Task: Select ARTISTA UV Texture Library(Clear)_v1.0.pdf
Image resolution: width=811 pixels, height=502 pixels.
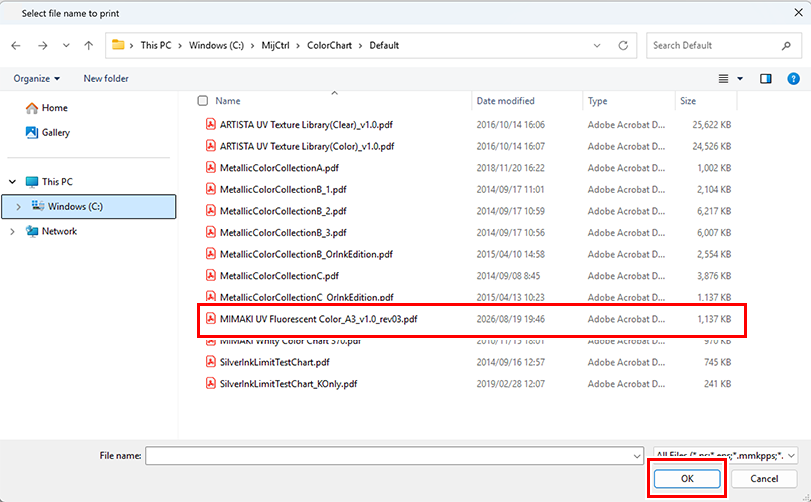Action: (x=306, y=125)
